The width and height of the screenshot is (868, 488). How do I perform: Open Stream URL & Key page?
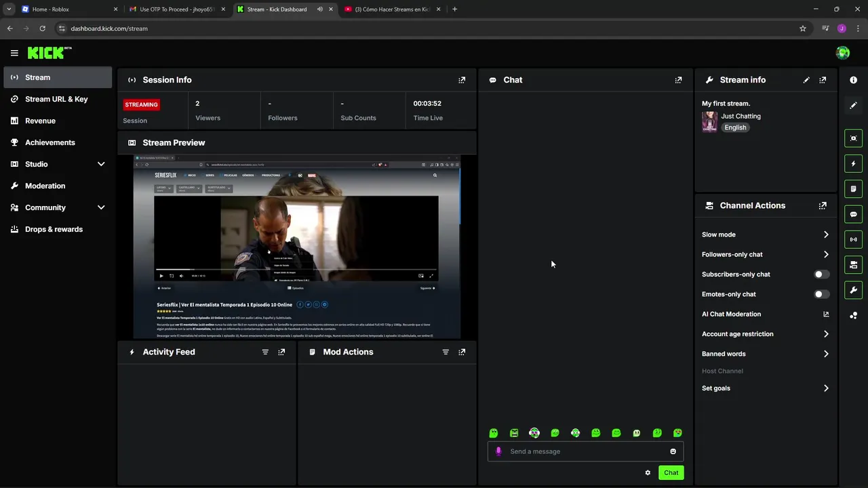(58, 99)
